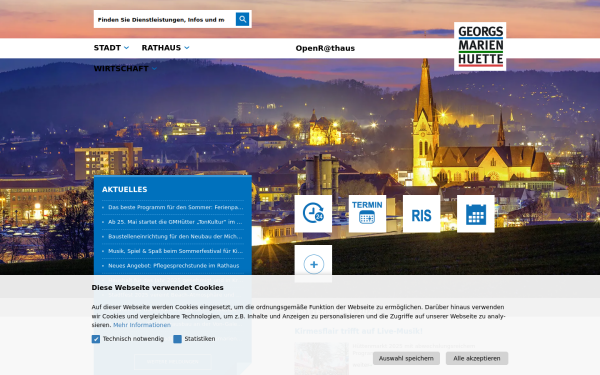Screen dimensions: 600x375
Task: Open the STADT navigation item
Action: pos(107,48)
